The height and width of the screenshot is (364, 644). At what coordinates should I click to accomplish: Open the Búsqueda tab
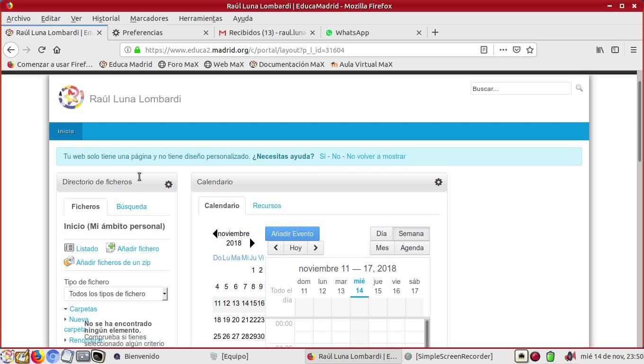[x=132, y=207]
